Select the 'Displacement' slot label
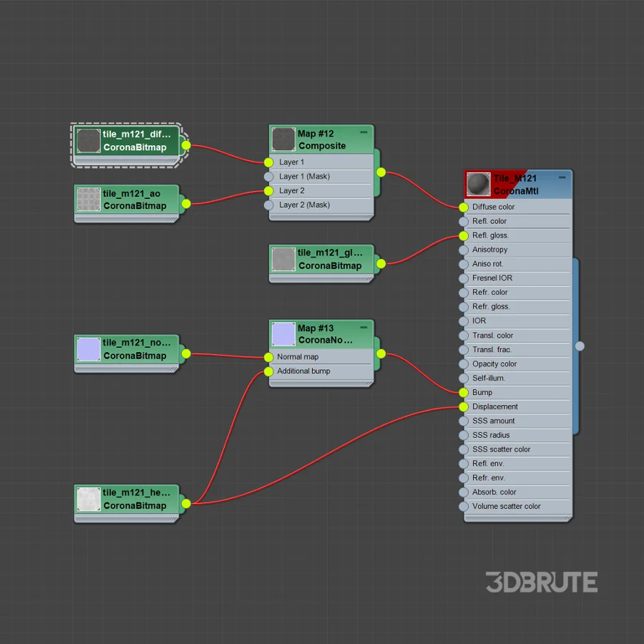This screenshot has width=644, height=644. click(x=495, y=406)
